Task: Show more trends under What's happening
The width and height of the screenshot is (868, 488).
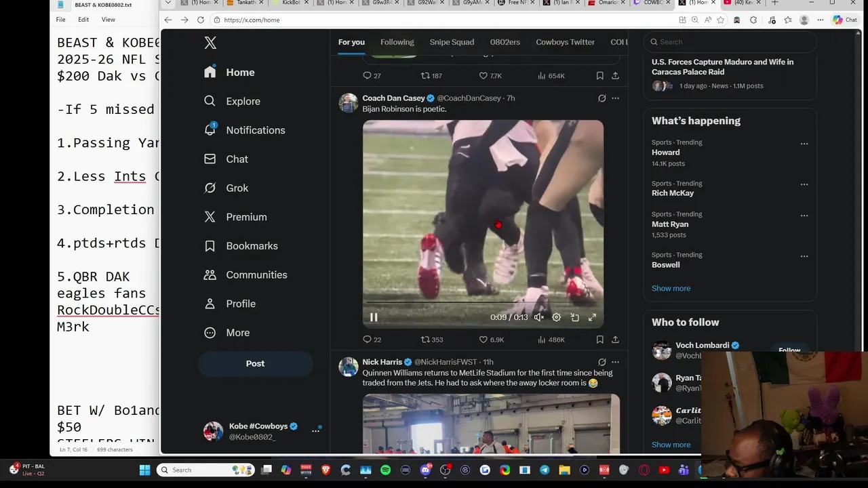Action: [671, 288]
